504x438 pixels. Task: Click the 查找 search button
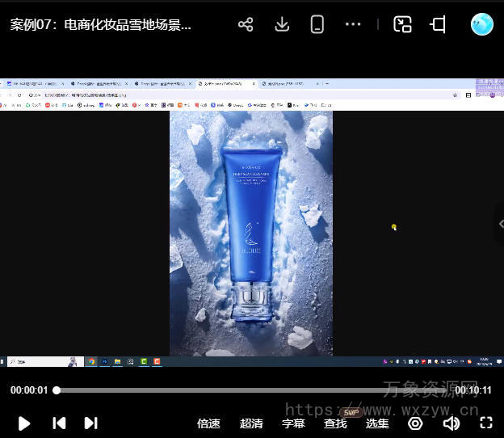point(335,423)
